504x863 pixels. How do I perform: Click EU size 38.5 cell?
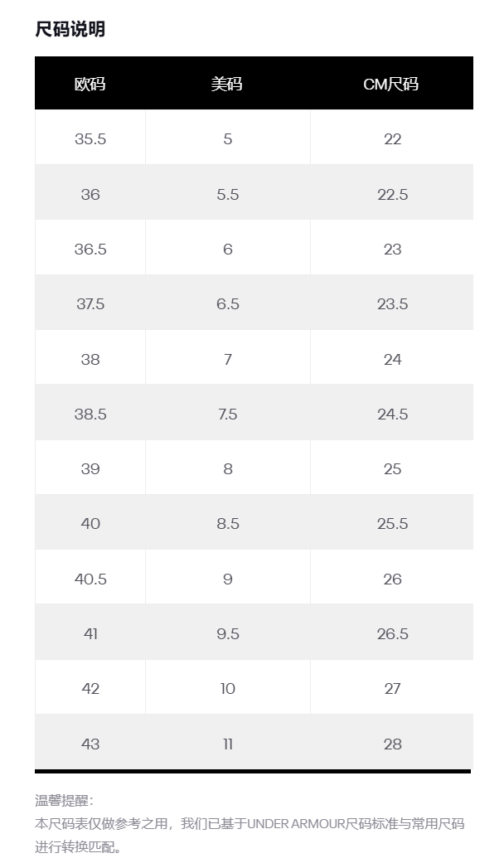coord(90,414)
